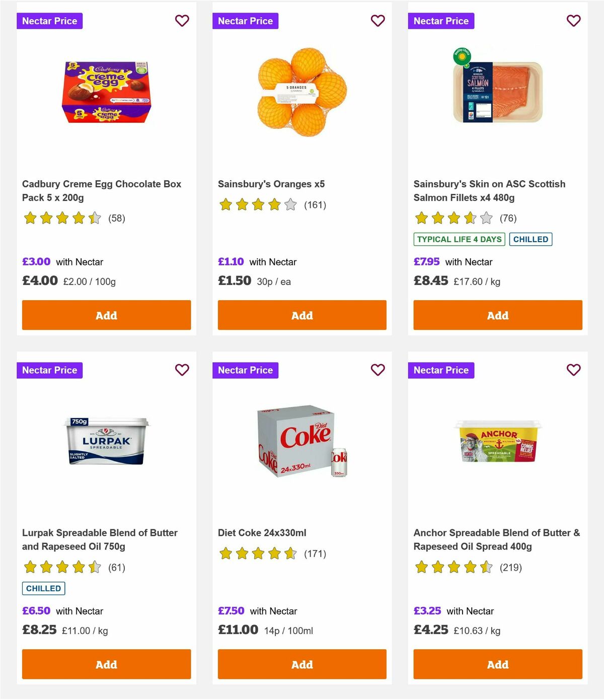Screen dimensions: 604x700
Task: Click the Nectar Price badge on Anchor Spreadable
Action: pos(441,370)
